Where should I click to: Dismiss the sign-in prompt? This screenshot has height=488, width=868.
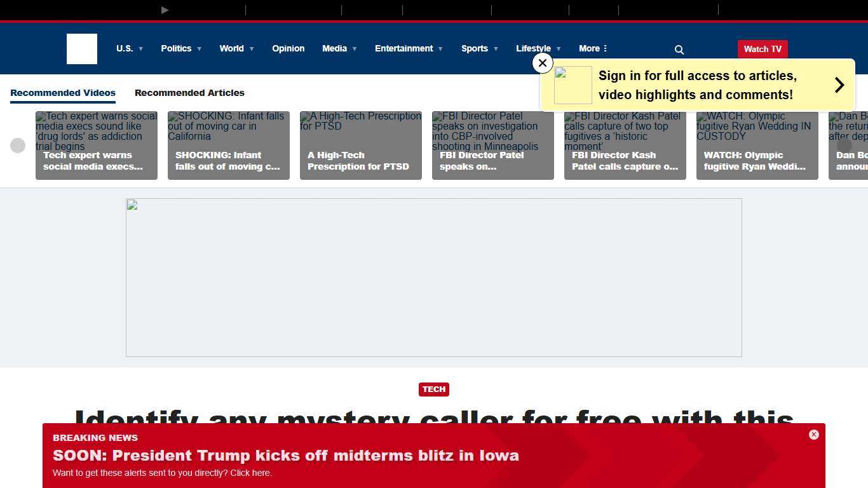tap(542, 63)
